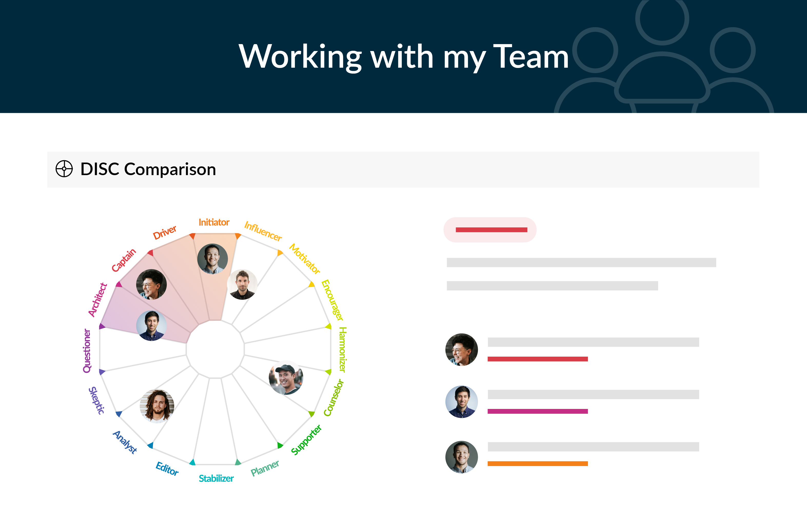Viewport: 807px width, 532px height.
Task: Open the Architect segment label
Action: point(98,300)
